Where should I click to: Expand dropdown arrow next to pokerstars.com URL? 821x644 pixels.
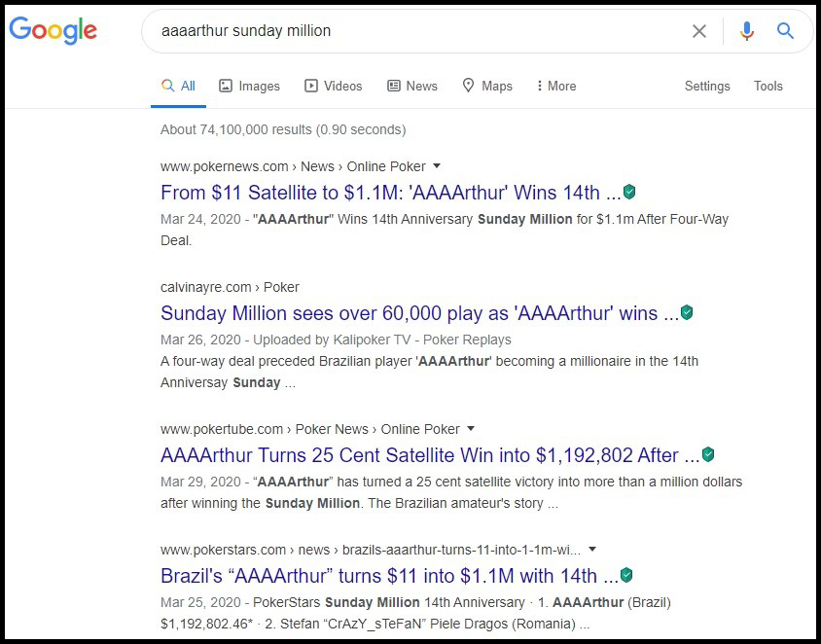(x=592, y=550)
